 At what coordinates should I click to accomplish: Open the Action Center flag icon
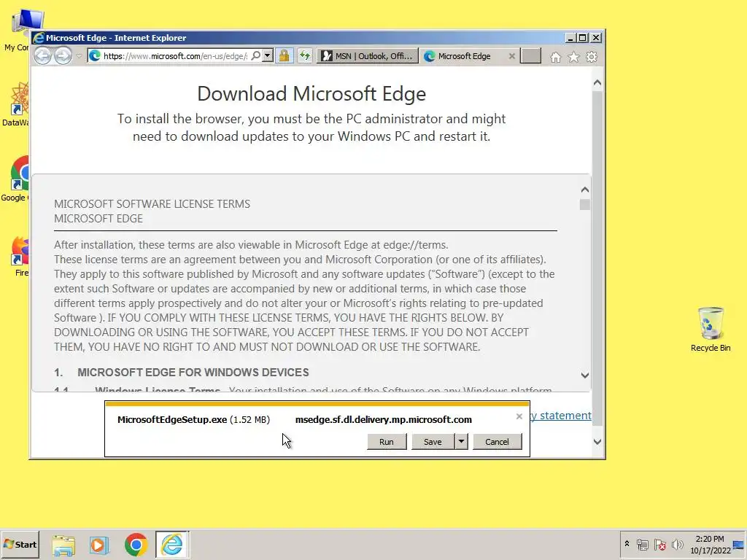tap(659, 544)
